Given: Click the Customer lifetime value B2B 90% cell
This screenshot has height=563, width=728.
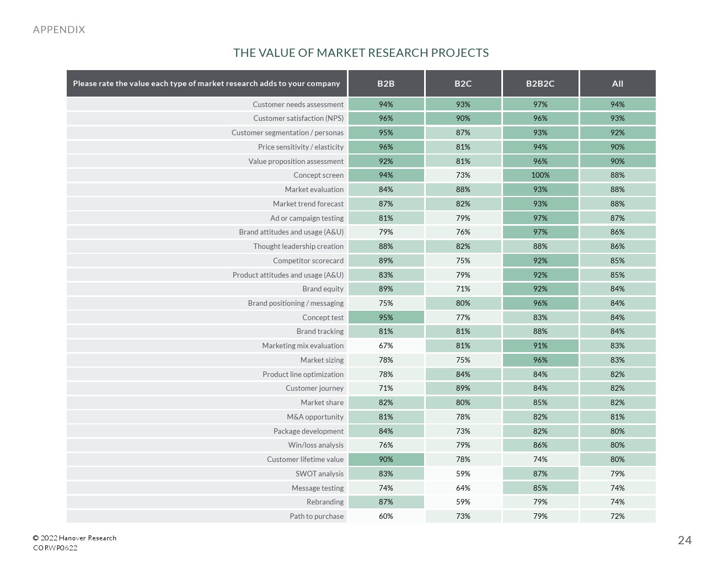Looking at the screenshot, I should (x=386, y=460).
